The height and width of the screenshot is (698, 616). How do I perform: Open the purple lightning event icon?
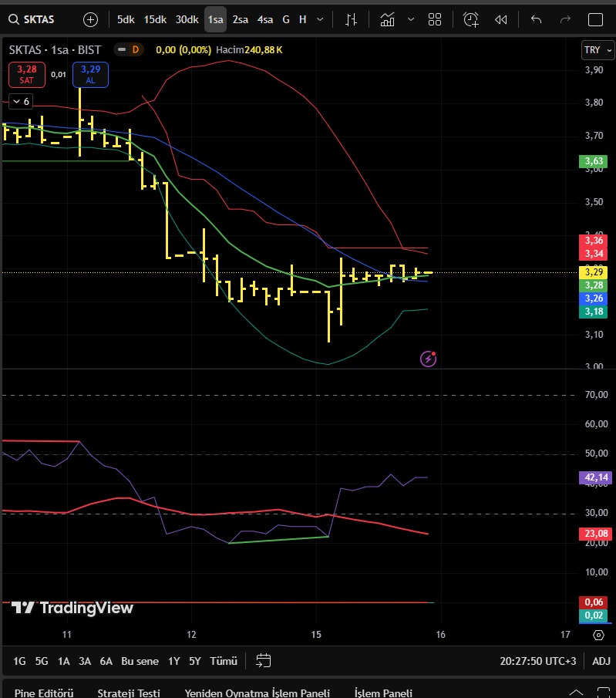[428, 359]
